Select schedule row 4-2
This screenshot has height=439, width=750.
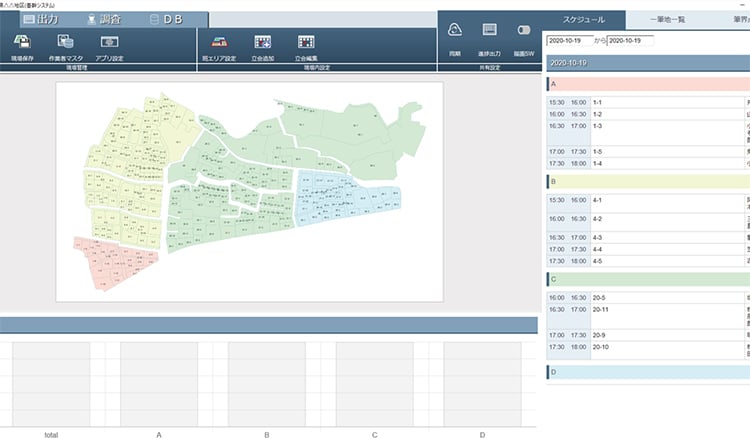tap(648, 222)
